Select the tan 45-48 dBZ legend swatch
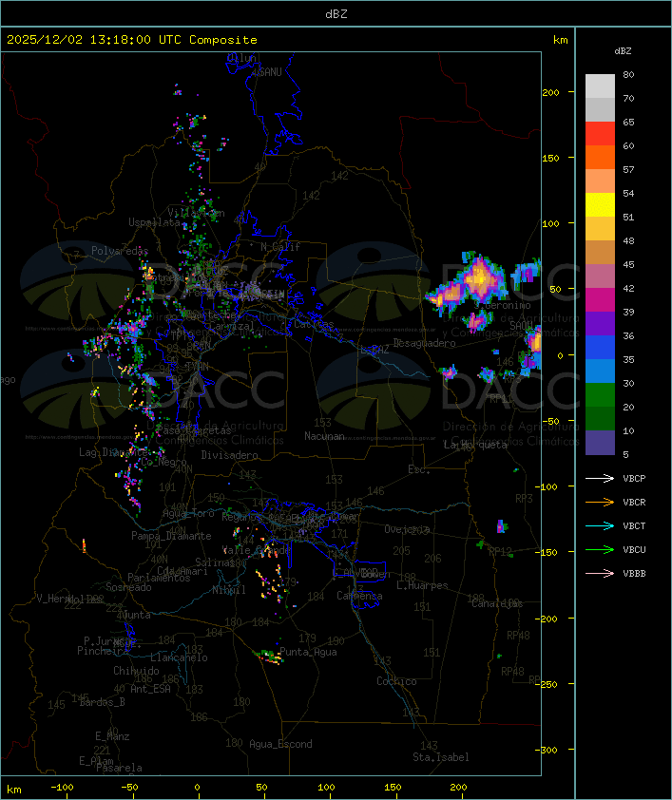Screen dimensions: 672x800 pyautogui.click(x=600, y=253)
